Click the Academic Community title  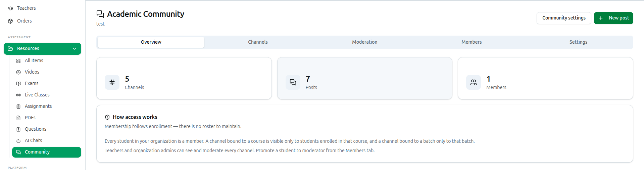(x=146, y=14)
